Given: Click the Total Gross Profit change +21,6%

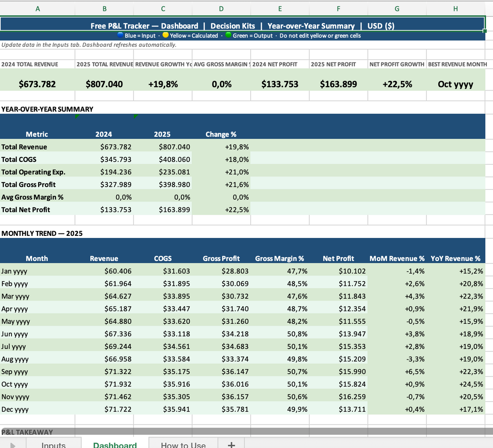Looking at the screenshot, I should [237, 185].
